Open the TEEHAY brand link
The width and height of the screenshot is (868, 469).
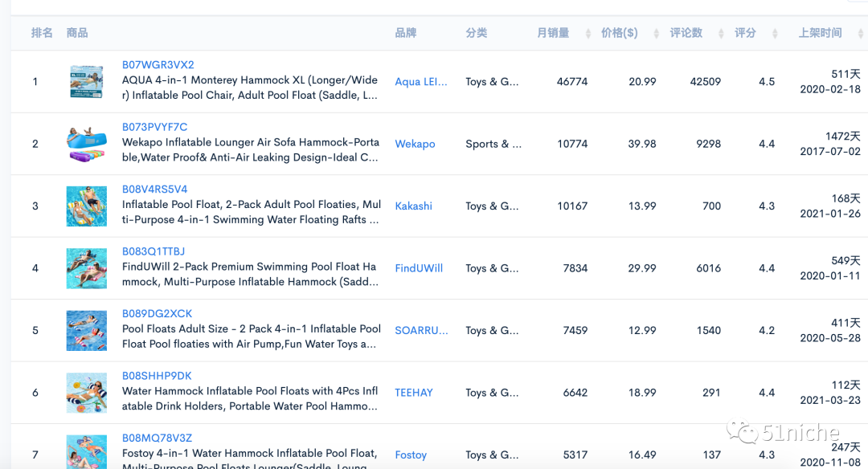click(x=414, y=393)
